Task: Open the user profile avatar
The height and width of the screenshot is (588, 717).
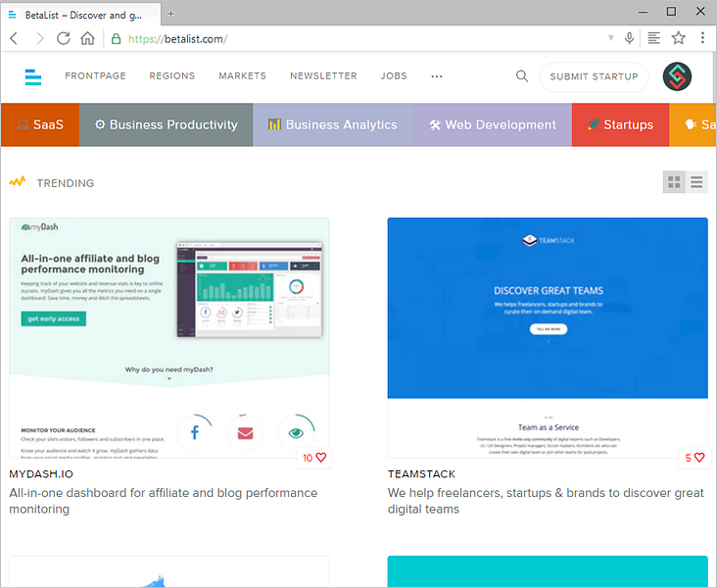Action: pos(677,76)
